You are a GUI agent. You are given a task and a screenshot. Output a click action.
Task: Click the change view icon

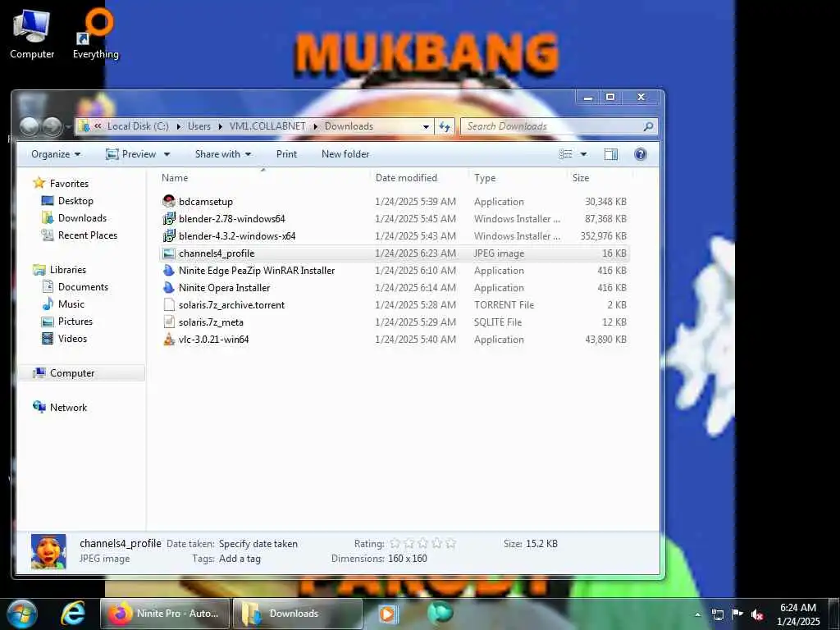click(x=566, y=154)
